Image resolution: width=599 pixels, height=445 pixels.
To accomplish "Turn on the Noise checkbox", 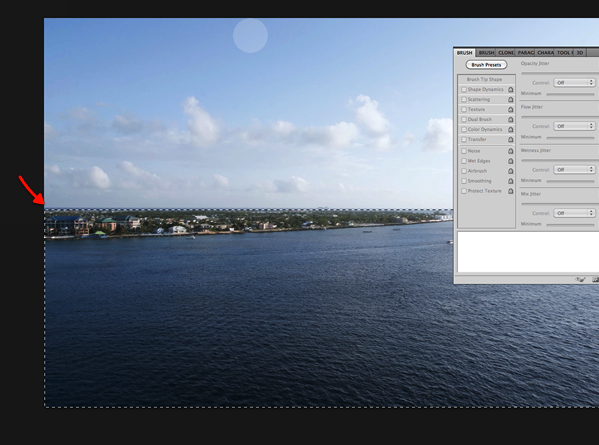I will click(464, 151).
